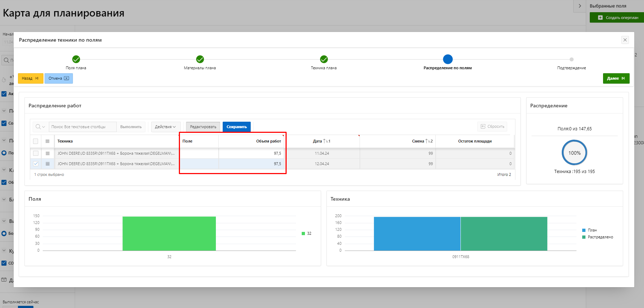Sort by the Дата column header
This screenshot has width=644, height=308.
tap(318, 141)
